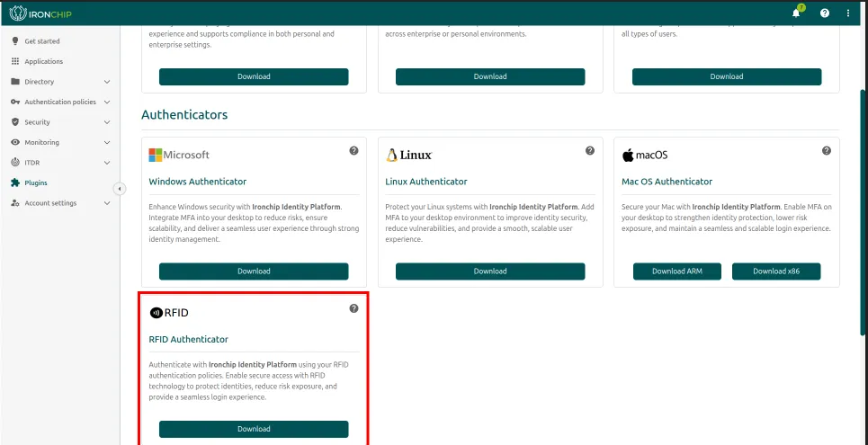Click the Directory folder icon
Screen dimensions: 868x445
(x=15, y=82)
